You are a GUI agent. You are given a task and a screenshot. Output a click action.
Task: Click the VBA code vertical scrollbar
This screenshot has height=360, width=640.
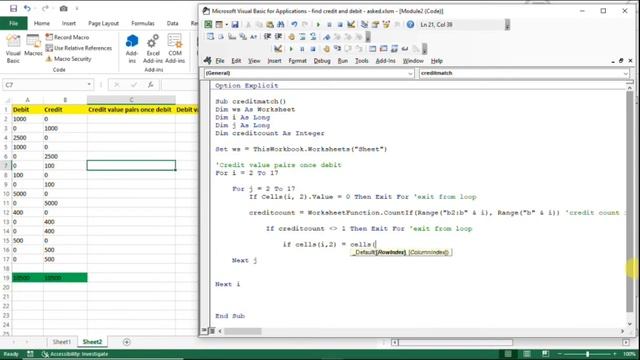(x=630, y=201)
